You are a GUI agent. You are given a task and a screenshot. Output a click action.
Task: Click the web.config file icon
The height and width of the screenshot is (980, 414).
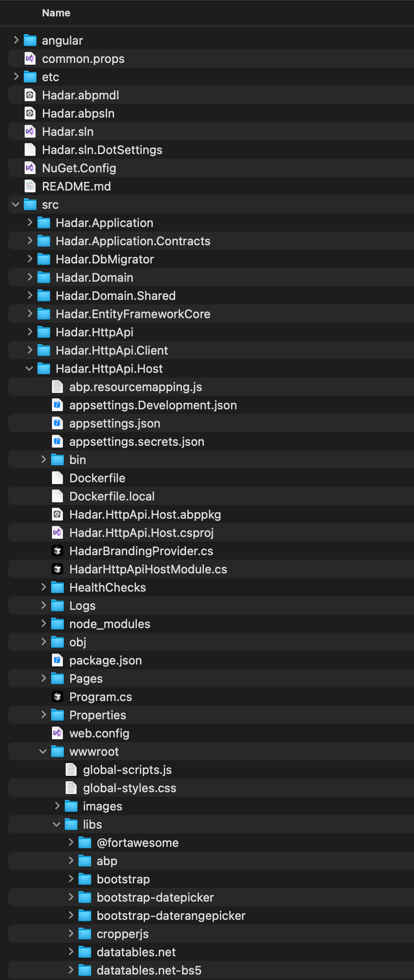click(x=57, y=733)
